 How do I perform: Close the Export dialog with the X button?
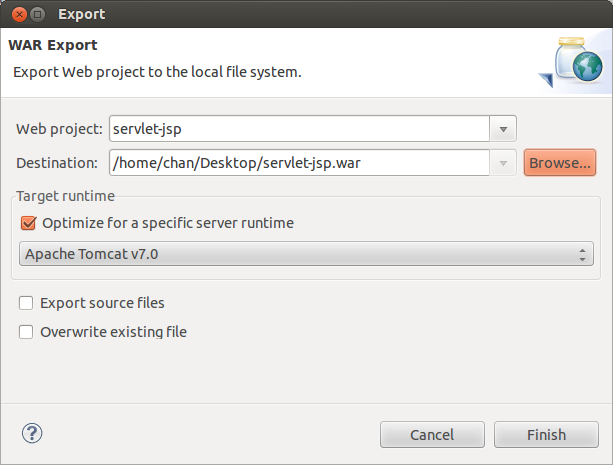19,14
